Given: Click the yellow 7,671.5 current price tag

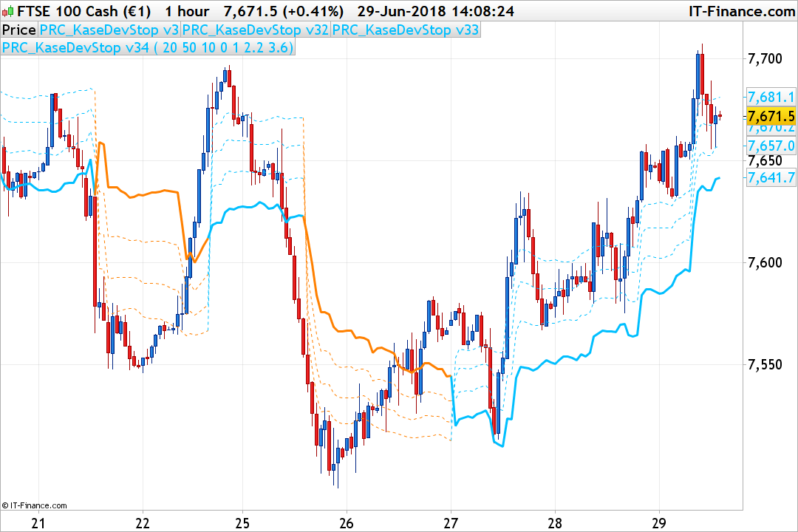Looking at the screenshot, I should pos(771,117).
